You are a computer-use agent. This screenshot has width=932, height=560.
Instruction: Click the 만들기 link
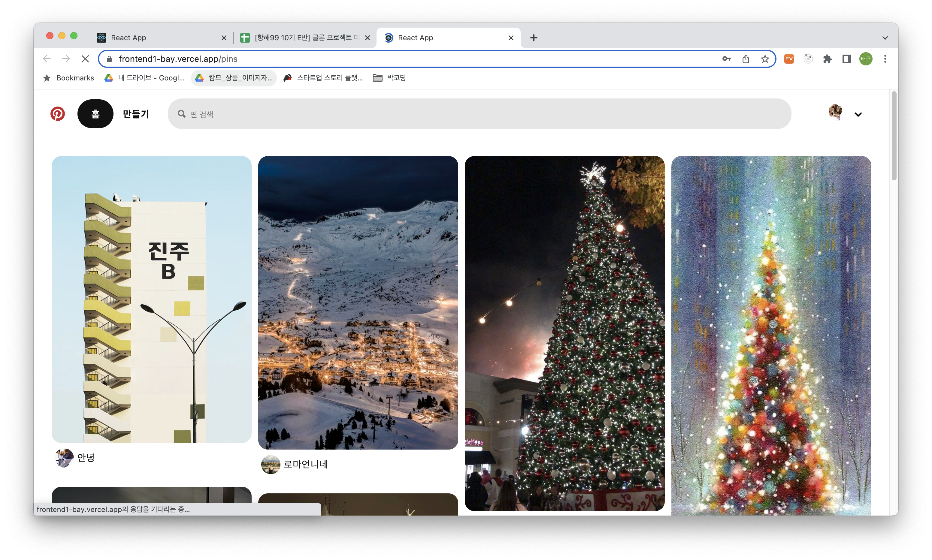(136, 113)
